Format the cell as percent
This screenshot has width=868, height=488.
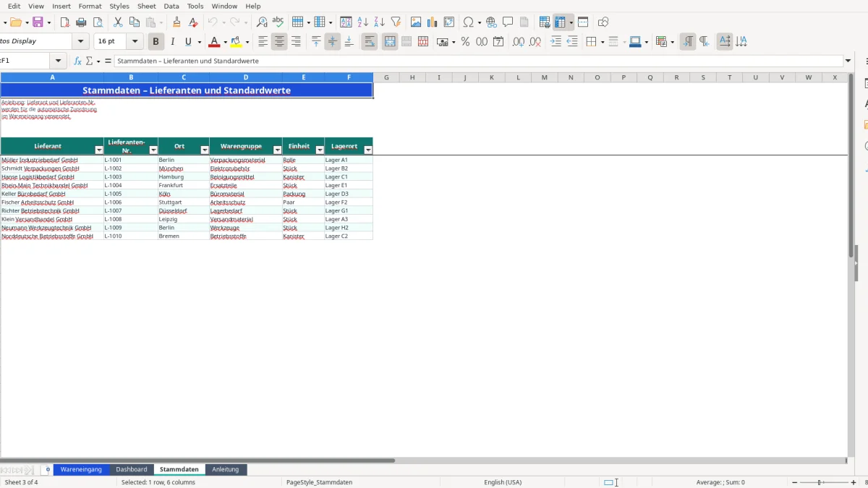point(465,42)
